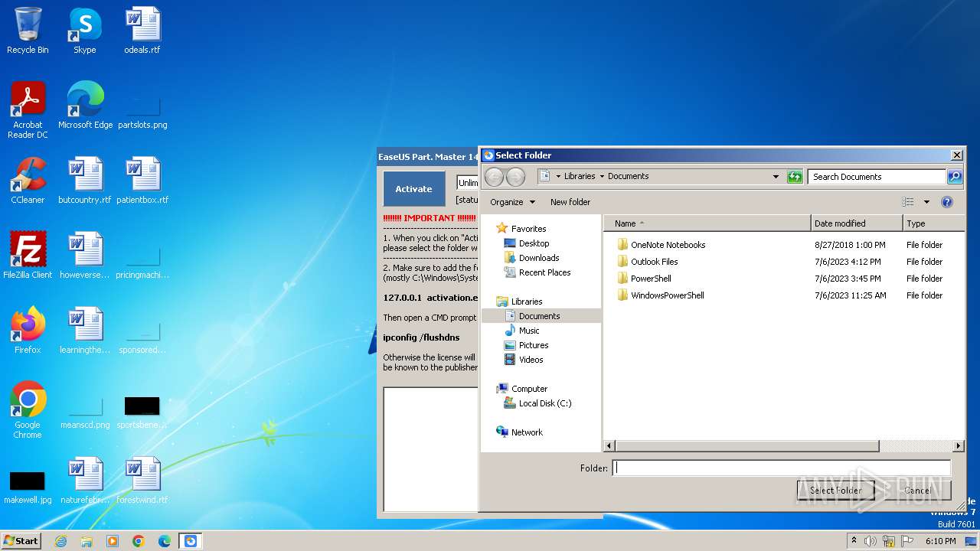Show hidden tray icons arrow

854,541
